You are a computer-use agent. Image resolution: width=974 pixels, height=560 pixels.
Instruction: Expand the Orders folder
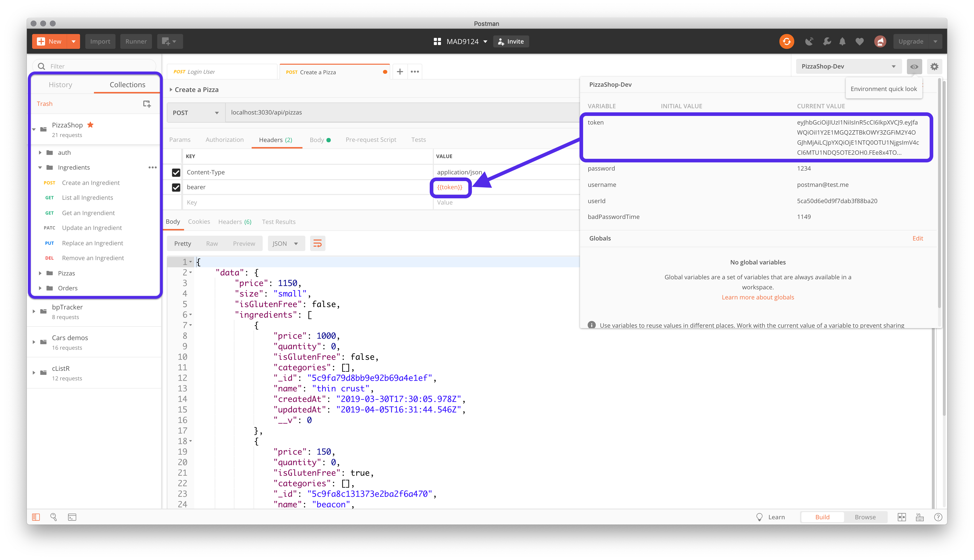click(40, 288)
